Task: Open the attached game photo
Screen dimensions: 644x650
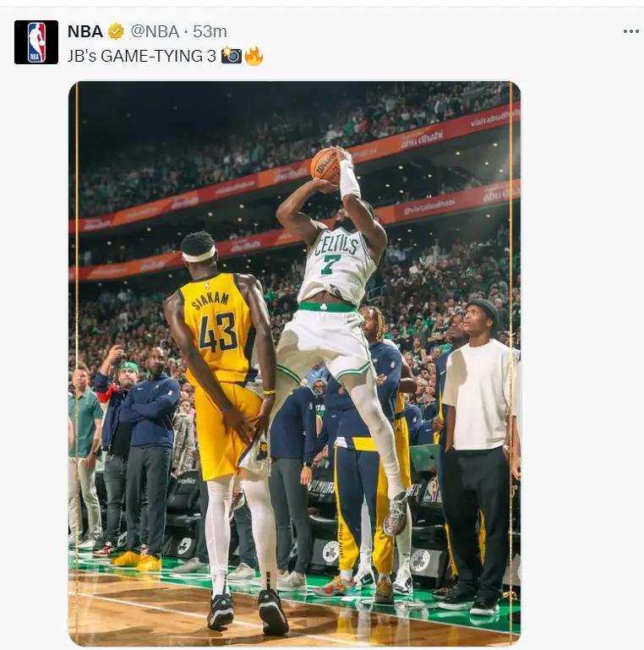Action: [x=294, y=363]
